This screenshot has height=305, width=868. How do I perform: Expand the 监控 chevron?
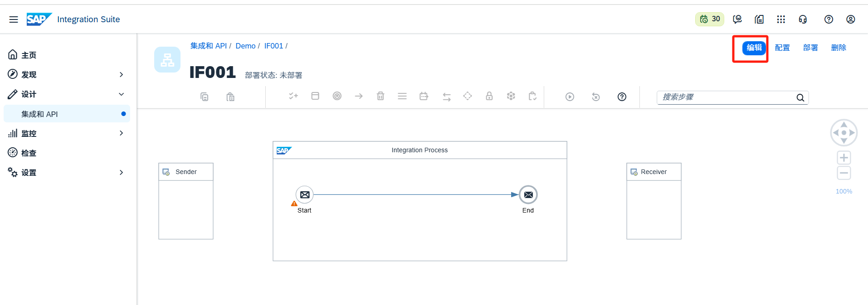[121, 133]
